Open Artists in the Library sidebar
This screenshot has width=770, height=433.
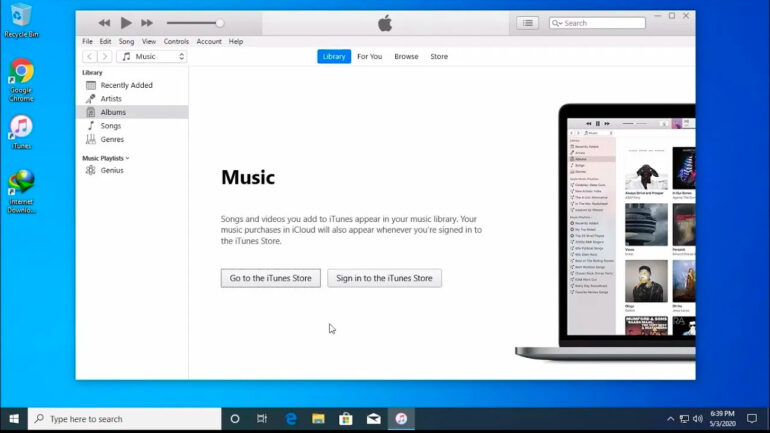(111, 99)
